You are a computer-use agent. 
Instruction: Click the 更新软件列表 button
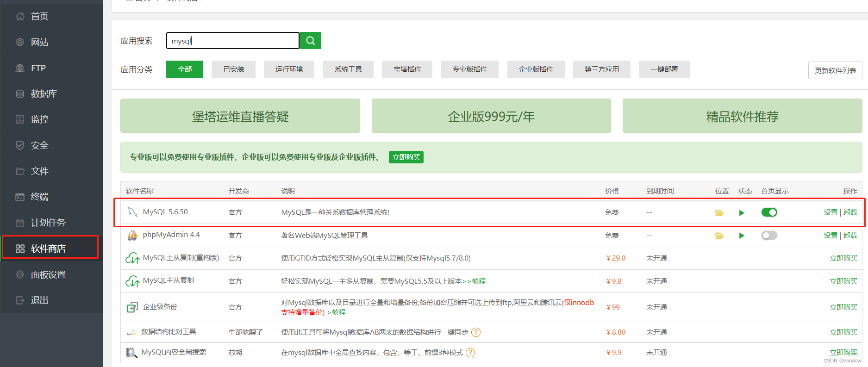pos(835,70)
